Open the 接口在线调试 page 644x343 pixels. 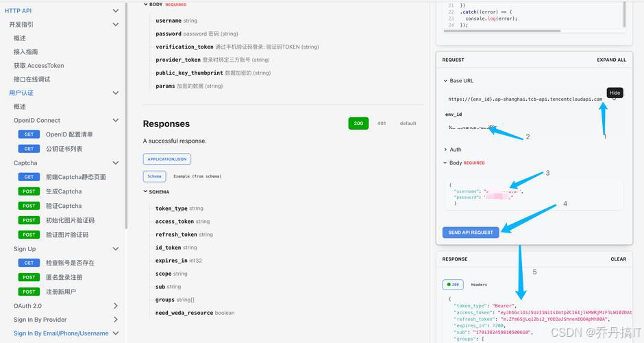tap(32, 80)
